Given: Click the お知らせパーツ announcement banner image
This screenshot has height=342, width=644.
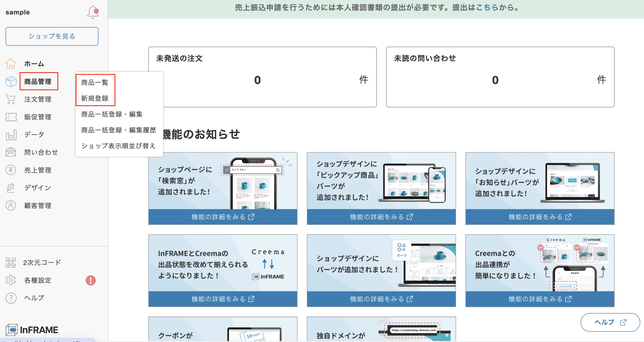Looking at the screenshot, I should click(540, 181).
